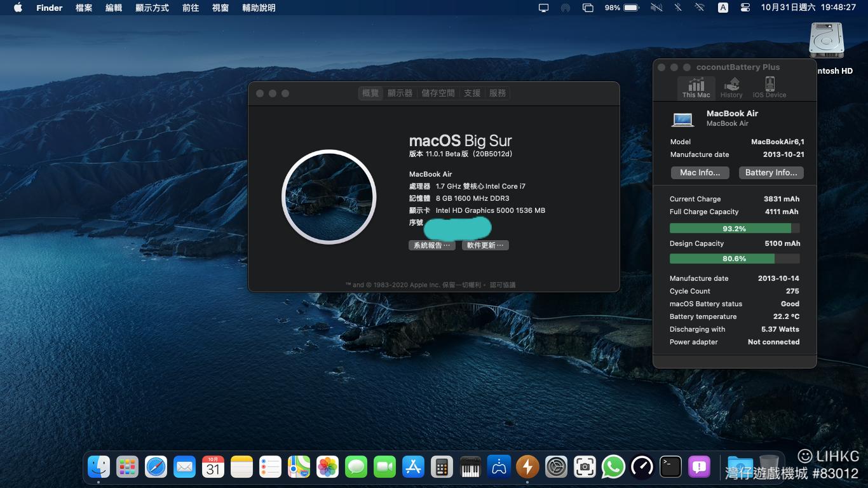Open the Apple menu
The width and height of the screenshot is (868, 488).
click(x=18, y=8)
